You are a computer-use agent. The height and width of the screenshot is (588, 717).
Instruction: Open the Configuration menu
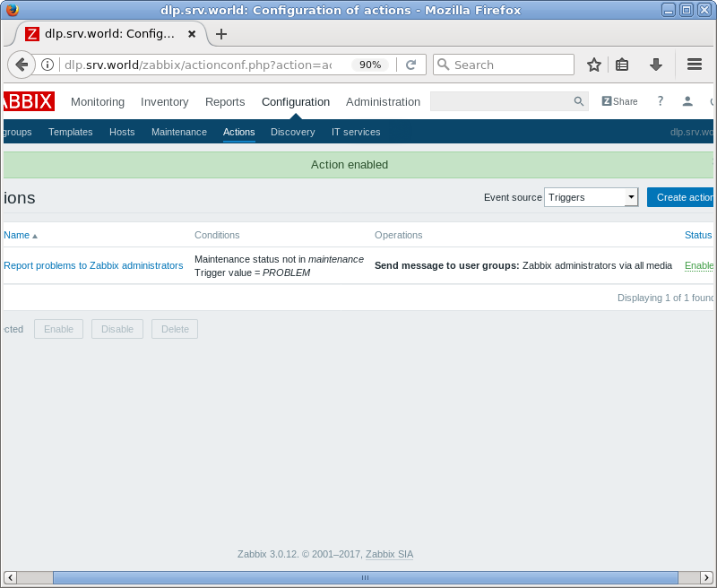point(296,101)
